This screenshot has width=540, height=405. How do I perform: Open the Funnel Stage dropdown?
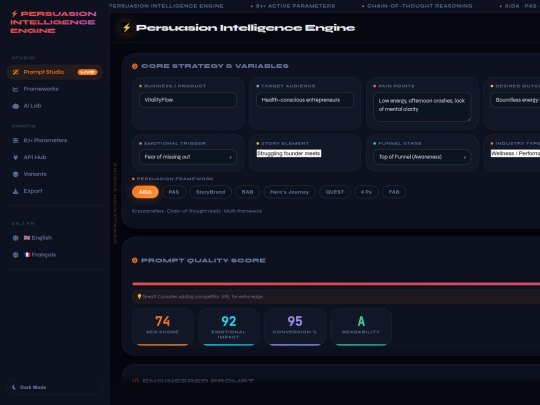[422, 157]
